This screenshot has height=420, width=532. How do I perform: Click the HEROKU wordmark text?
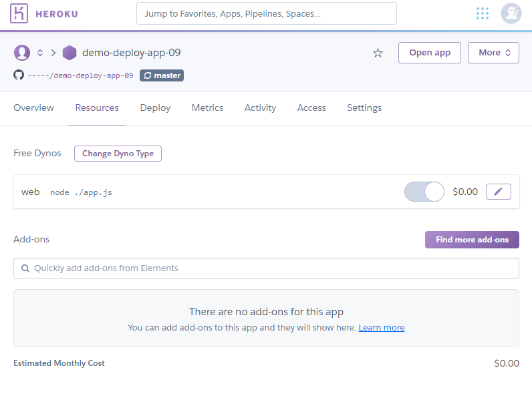[x=57, y=14]
